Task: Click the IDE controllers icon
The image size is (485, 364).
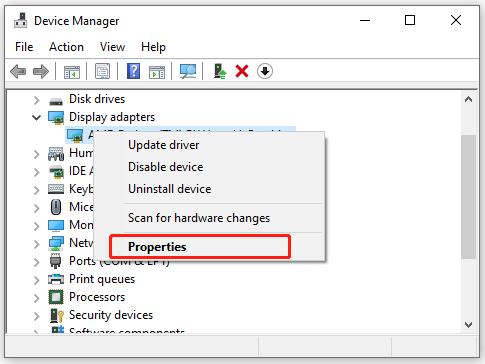Action: coord(56,171)
